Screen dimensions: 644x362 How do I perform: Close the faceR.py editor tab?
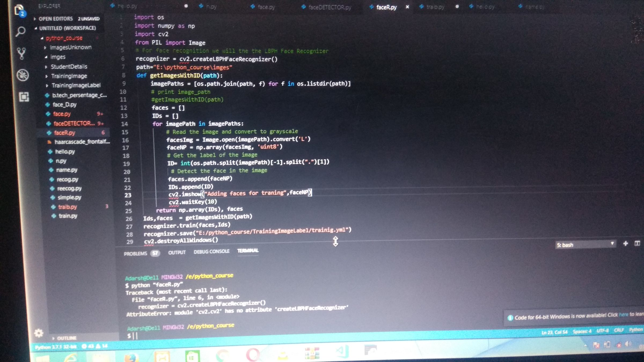click(407, 7)
